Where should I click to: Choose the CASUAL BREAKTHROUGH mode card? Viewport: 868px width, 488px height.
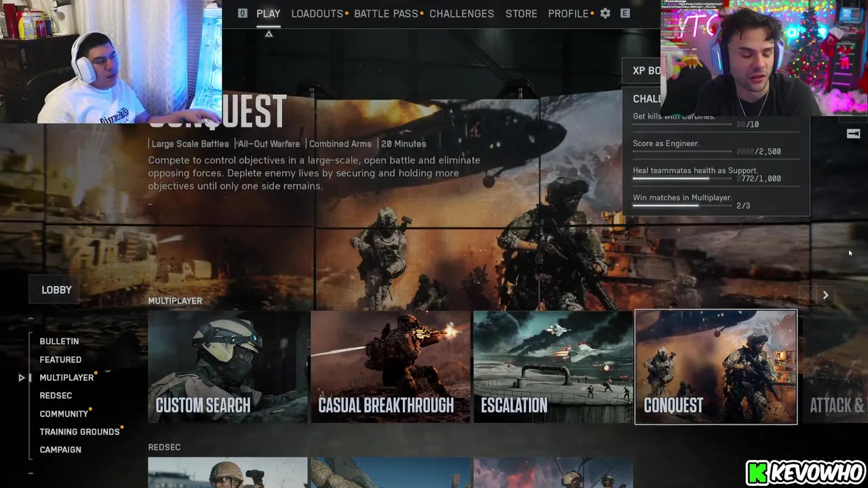pyautogui.click(x=391, y=367)
